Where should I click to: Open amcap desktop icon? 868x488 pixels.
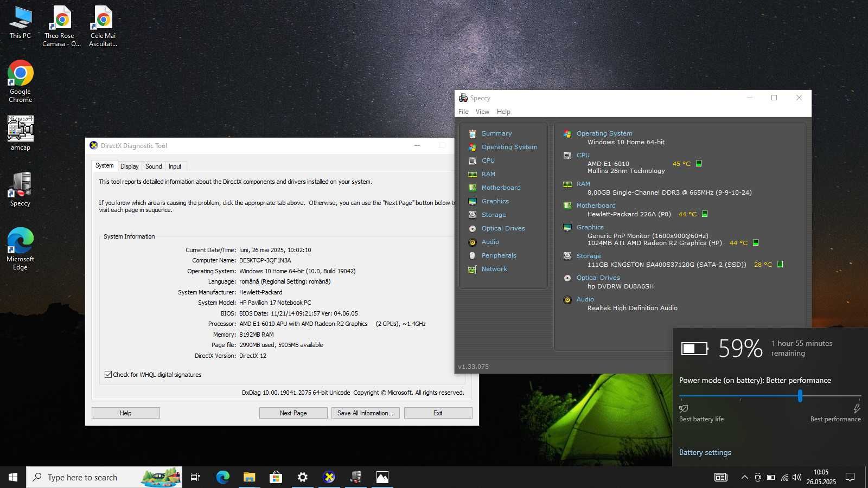point(21,133)
